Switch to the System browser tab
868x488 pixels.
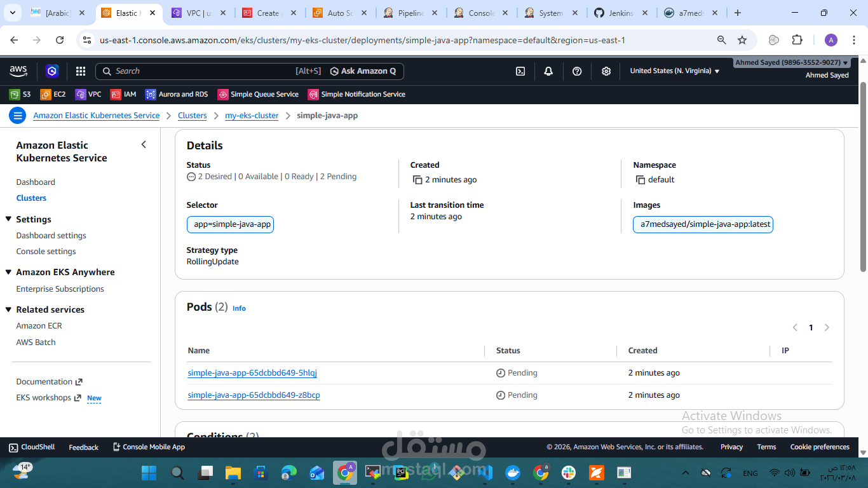tap(551, 13)
